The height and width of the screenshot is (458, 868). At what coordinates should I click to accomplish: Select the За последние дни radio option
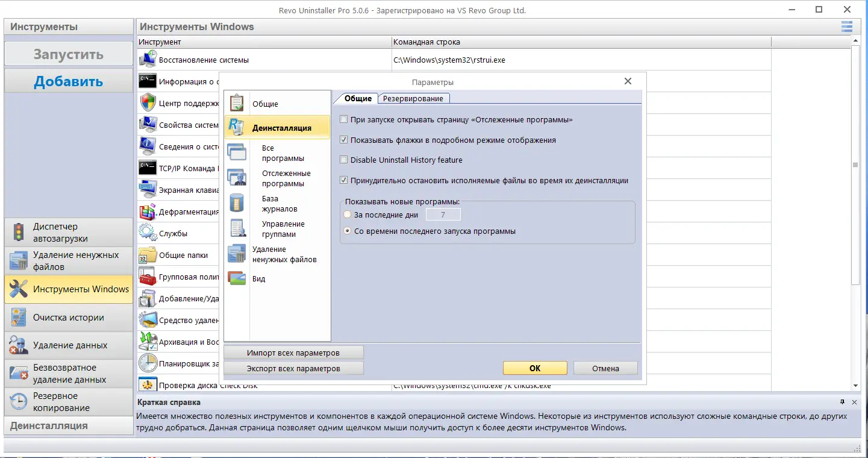[347, 215]
